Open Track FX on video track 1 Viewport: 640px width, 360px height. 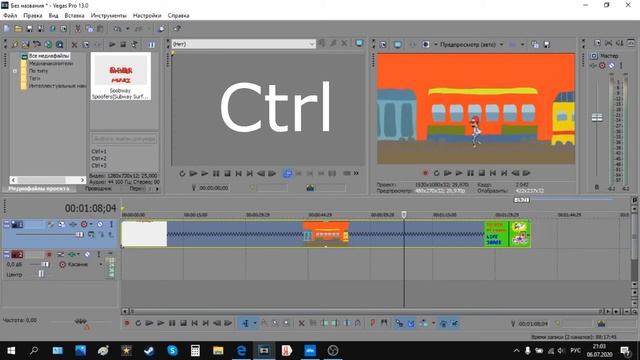(x=73, y=224)
